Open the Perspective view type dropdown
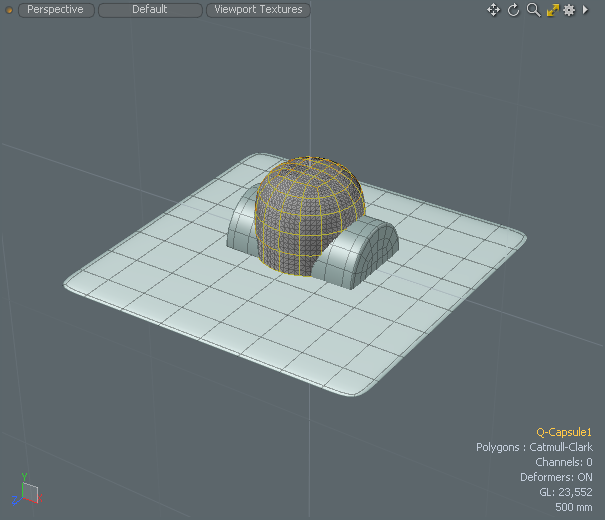Image resolution: width=605 pixels, height=520 pixels. click(56, 10)
